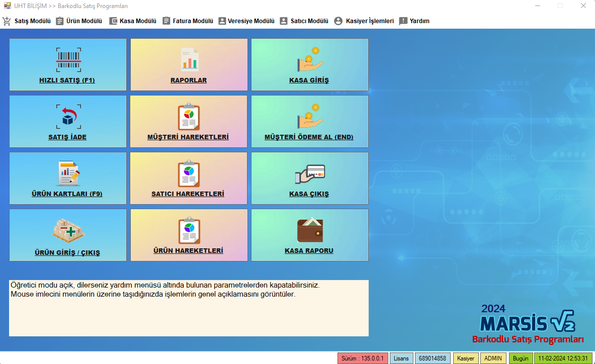Click the green Bugün status label

coord(521,358)
